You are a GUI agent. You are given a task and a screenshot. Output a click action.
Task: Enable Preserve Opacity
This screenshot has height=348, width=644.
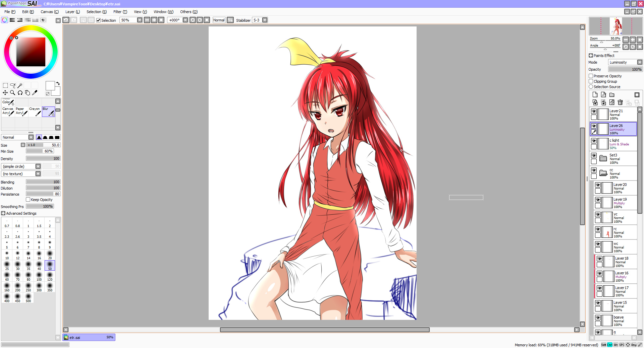pyautogui.click(x=591, y=76)
